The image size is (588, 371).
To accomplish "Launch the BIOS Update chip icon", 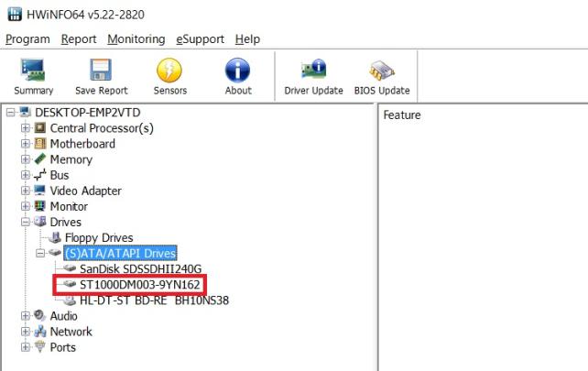I will coord(382,71).
